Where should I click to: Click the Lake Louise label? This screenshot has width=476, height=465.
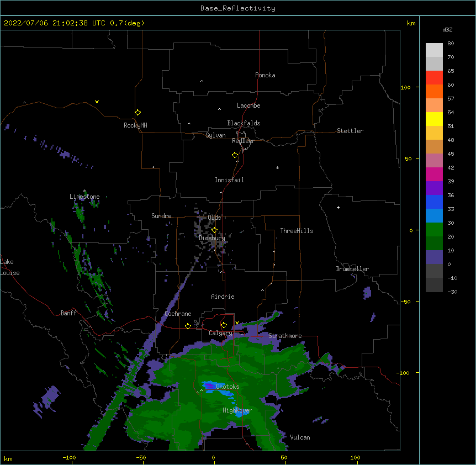tap(10, 267)
